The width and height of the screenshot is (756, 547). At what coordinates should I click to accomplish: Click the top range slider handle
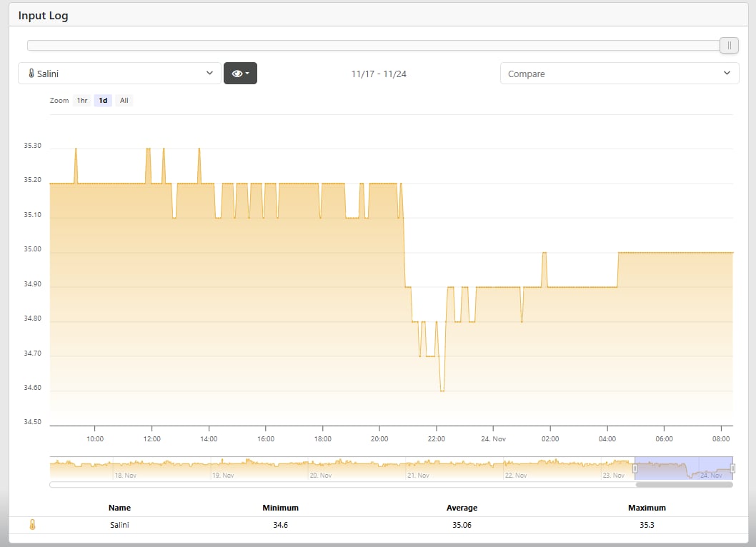point(729,46)
